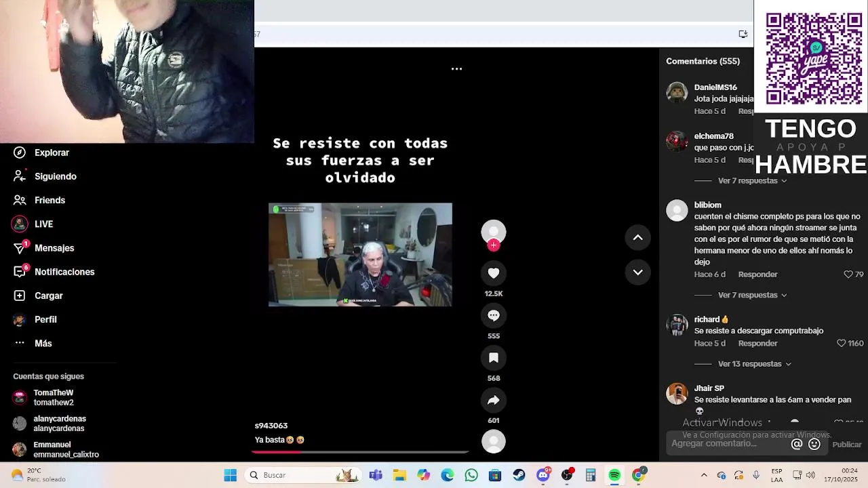This screenshot has height=488, width=868.
Task: Reply to richard's comment
Action: click(x=757, y=344)
